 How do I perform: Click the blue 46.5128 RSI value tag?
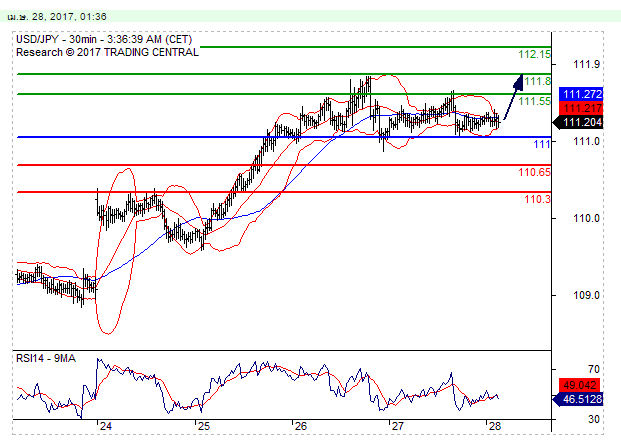(x=580, y=398)
